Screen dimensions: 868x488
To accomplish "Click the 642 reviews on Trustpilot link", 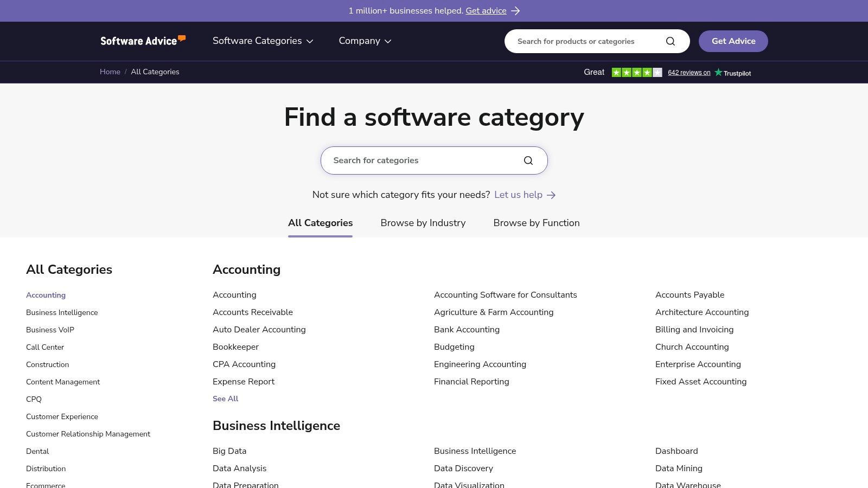I will tap(689, 72).
